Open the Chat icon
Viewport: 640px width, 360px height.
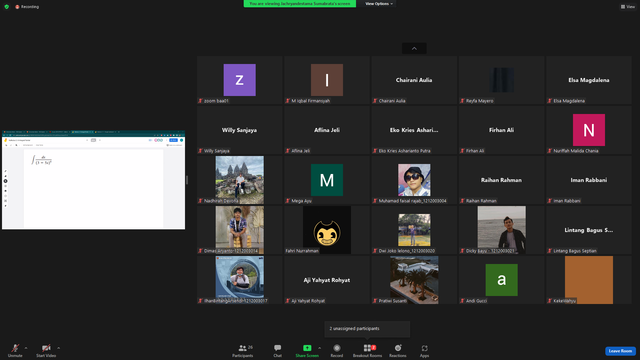click(278, 348)
